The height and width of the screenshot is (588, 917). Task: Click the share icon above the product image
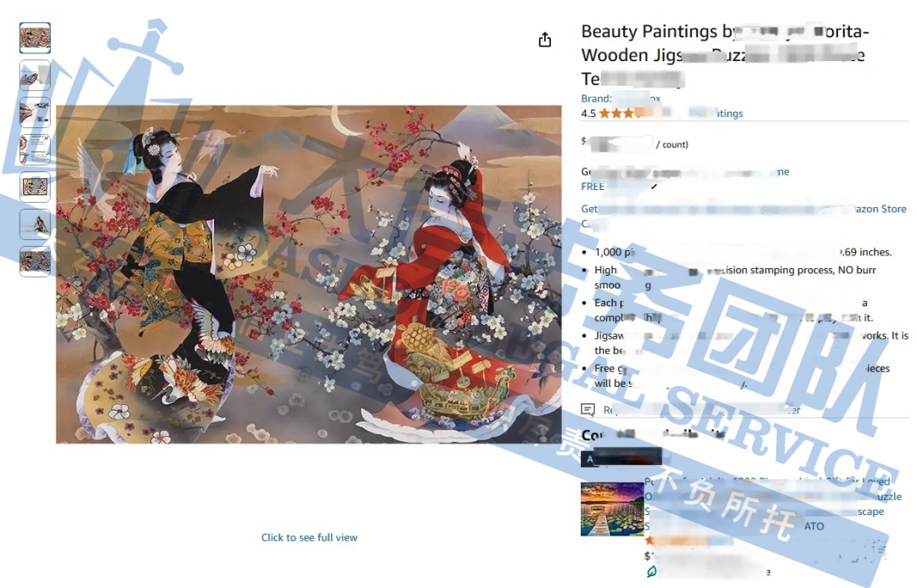click(544, 40)
